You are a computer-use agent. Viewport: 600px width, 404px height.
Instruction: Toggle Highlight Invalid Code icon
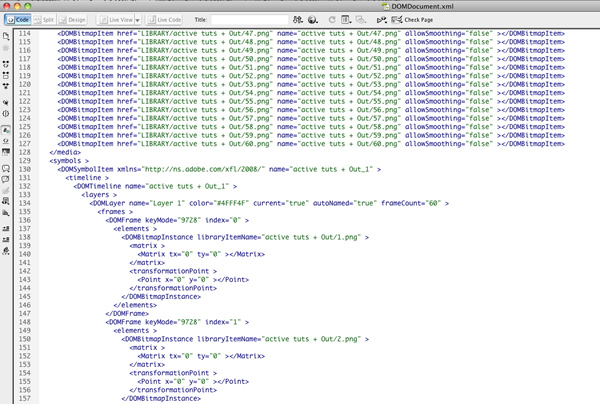6,141
